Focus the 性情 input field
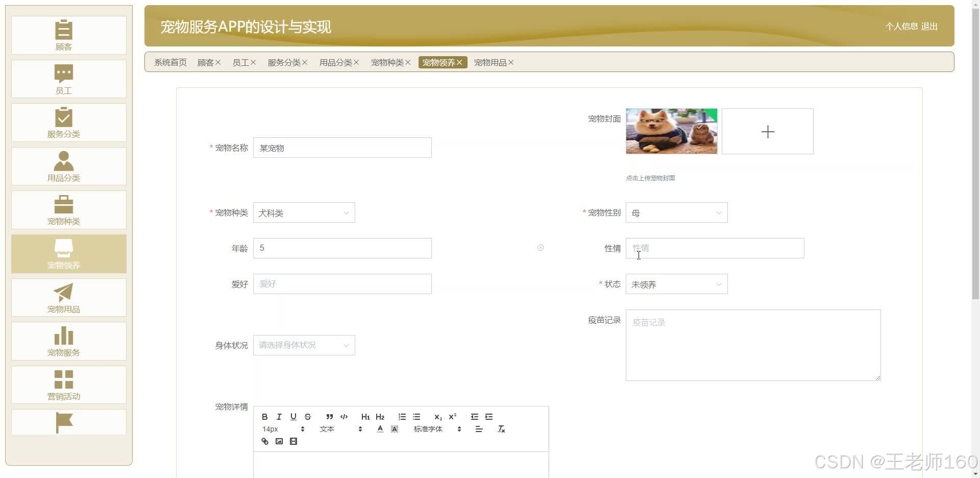 715,248
